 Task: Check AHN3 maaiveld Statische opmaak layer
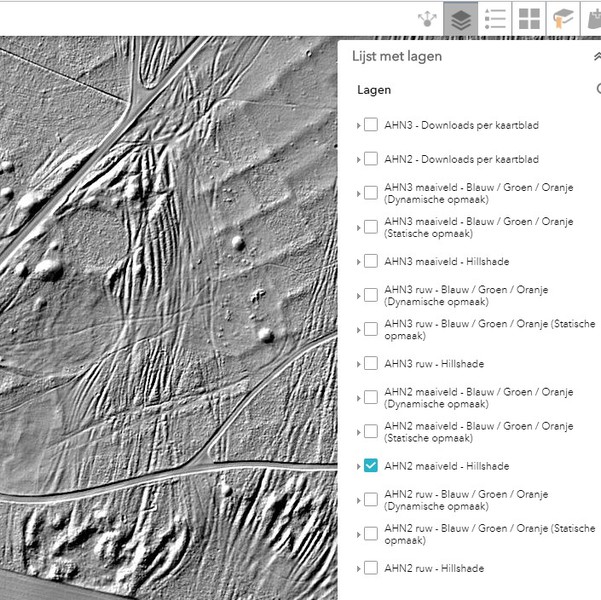point(371,227)
